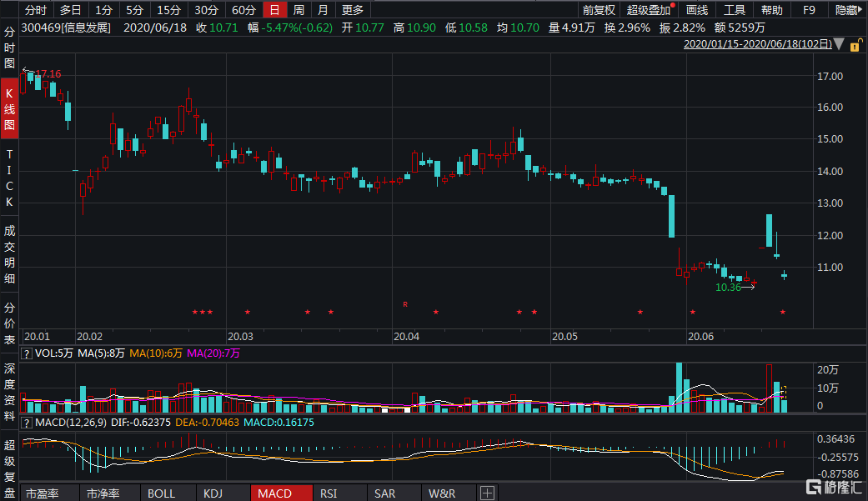Expand the date range dropdown triangle

pyautogui.click(x=839, y=44)
